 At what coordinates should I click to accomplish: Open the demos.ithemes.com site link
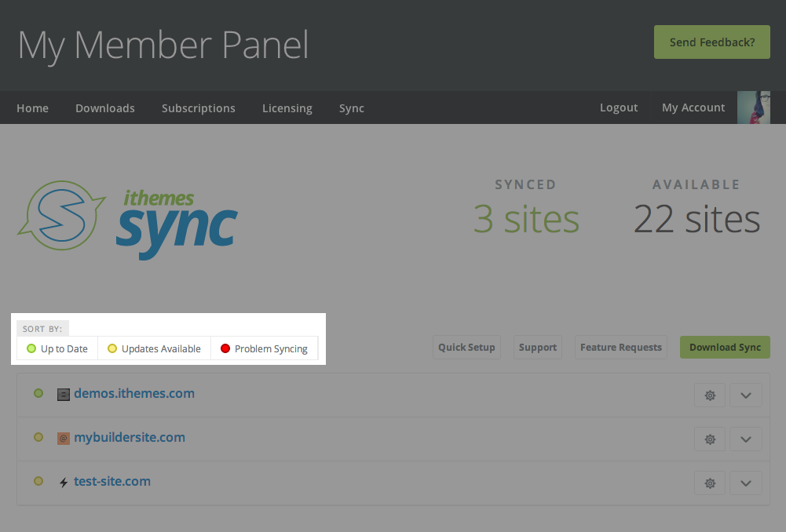tap(134, 393)
